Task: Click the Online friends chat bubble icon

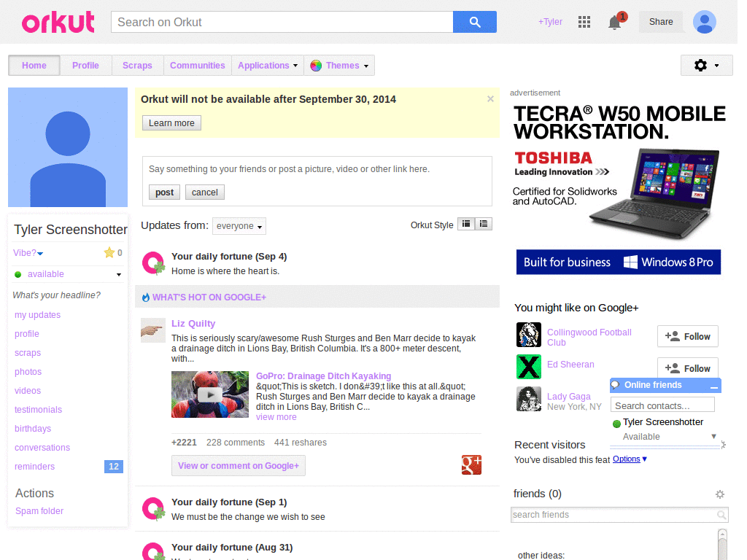Action: (x=616, y=385)
